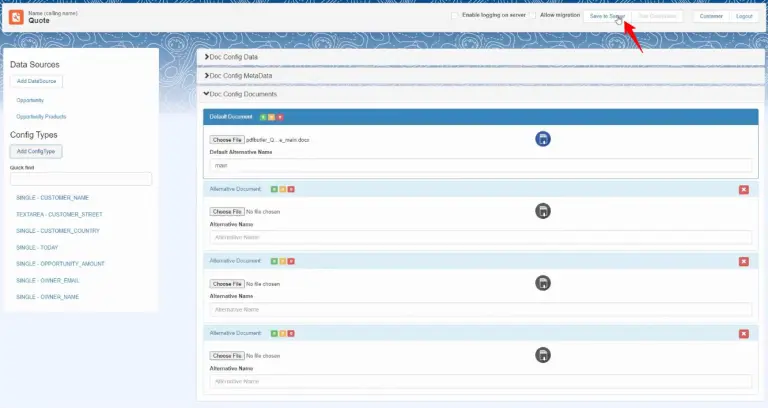Screen dimensions: 768x408
Task: Click the green icon in the Default Document header
Action: pos(263,117)
